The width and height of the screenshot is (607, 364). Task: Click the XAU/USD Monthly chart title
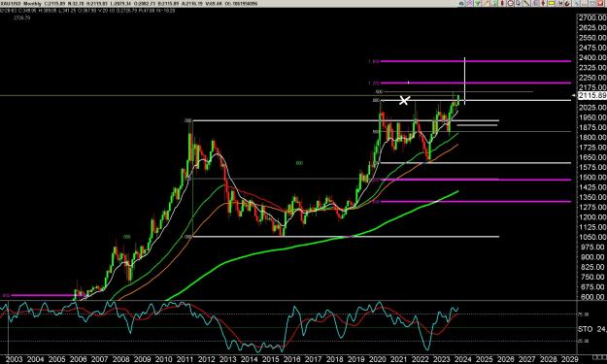coord(21,4)
